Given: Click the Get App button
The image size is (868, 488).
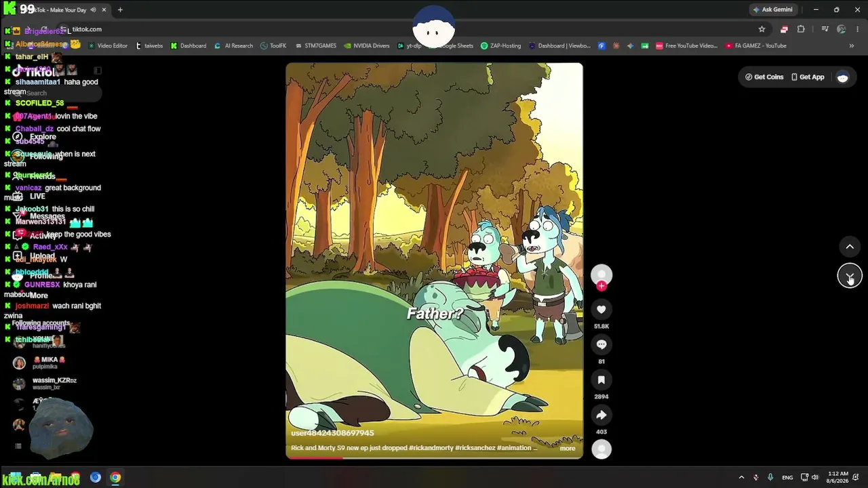Looking at the screenshot, I should [808, 77].
